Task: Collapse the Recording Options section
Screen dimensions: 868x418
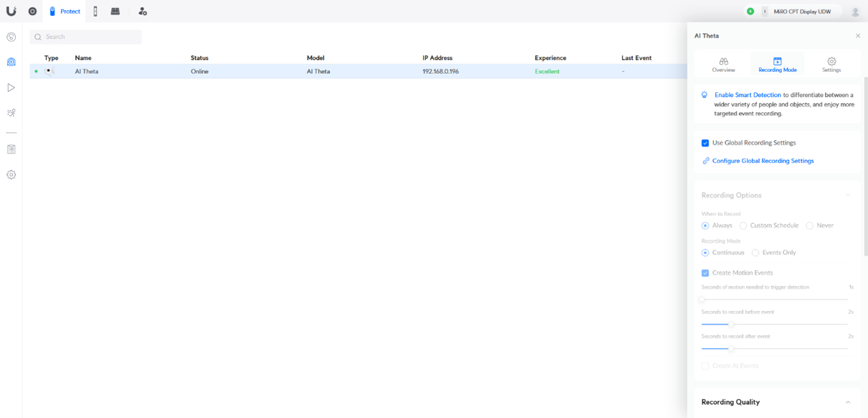Action: (847, 195)
